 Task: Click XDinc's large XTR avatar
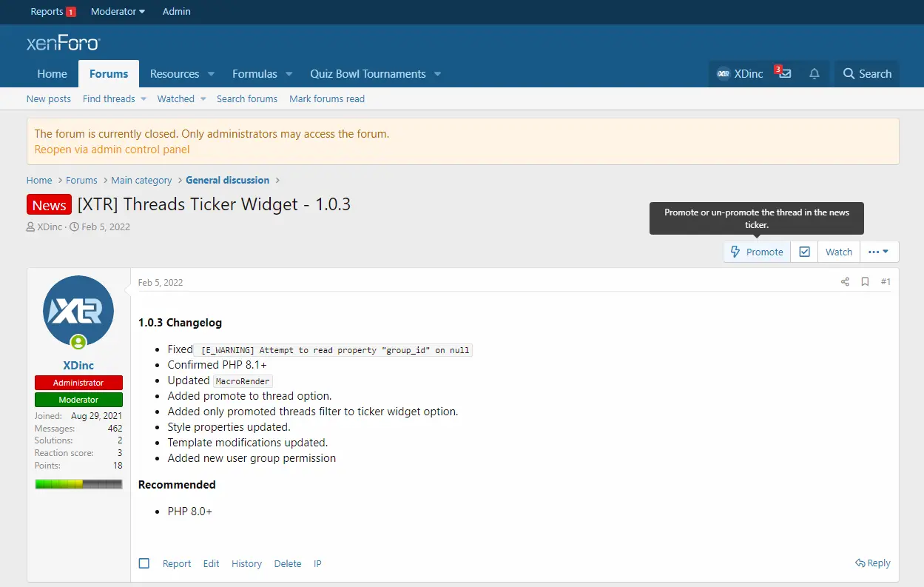tap(78, 311)
